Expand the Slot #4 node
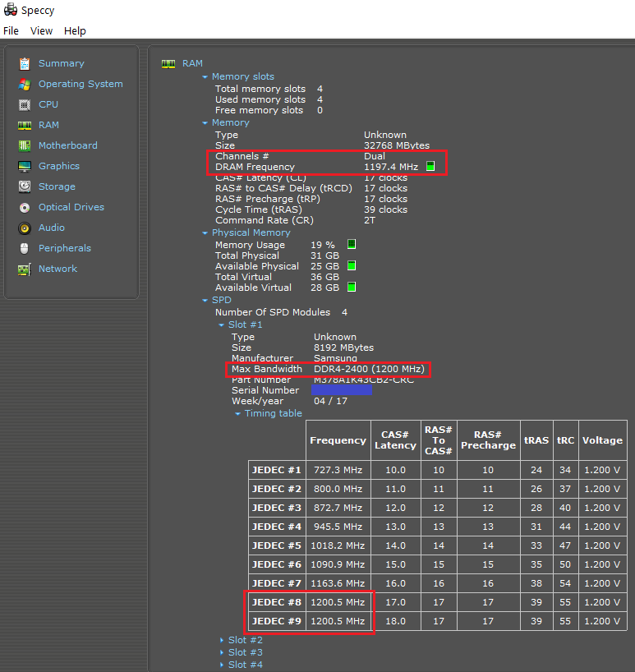 coord(222,665)
